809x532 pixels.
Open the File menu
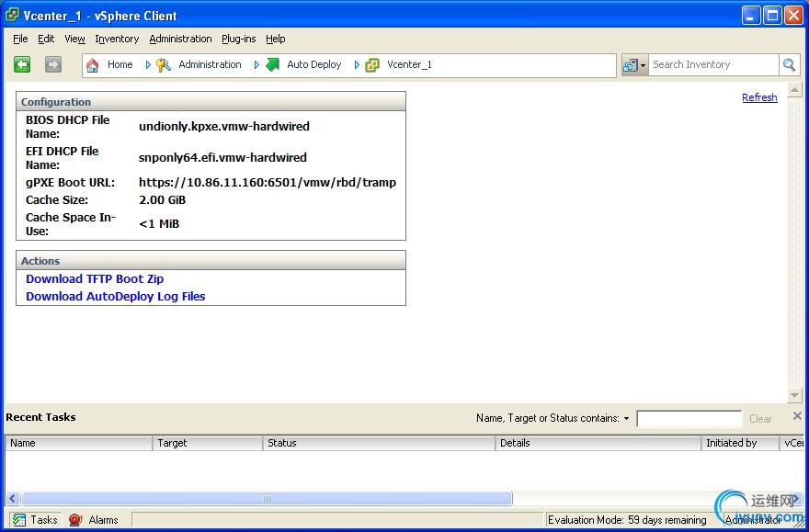(x=20, y=39)
